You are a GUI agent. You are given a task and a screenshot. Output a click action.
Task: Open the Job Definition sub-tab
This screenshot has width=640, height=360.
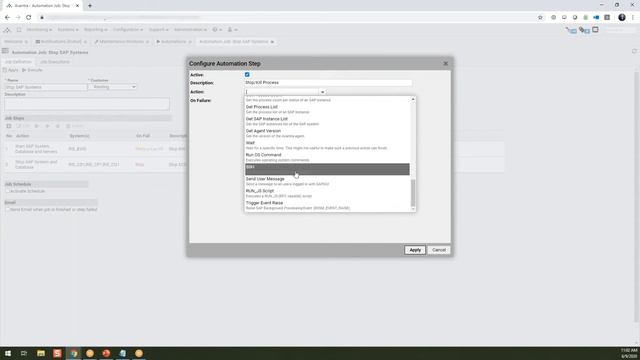point(18,62)
